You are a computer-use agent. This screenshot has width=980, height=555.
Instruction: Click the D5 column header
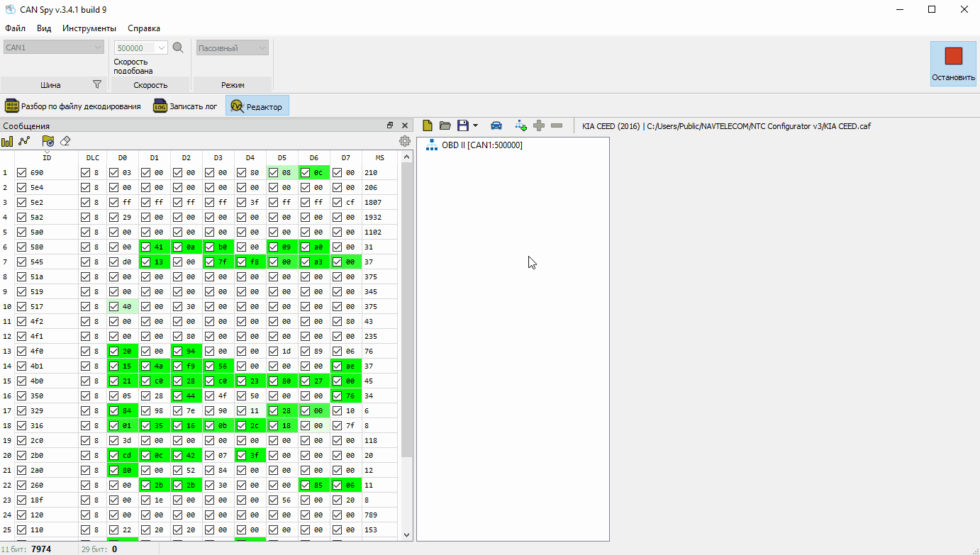point(282,157)
